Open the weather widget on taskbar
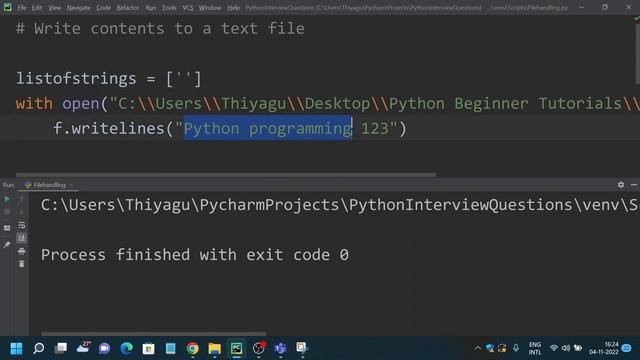Viewport: 640px width, 360px height. click(x=83, y=348)
